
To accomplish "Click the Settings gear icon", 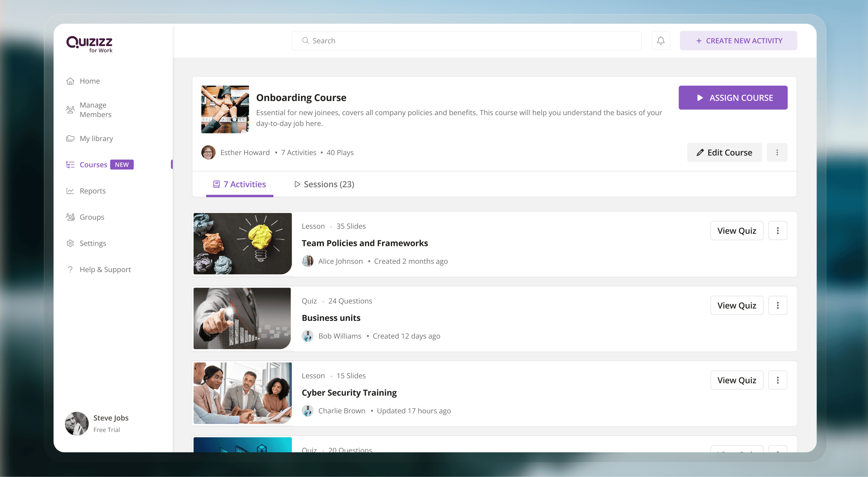I will (70, 243).
